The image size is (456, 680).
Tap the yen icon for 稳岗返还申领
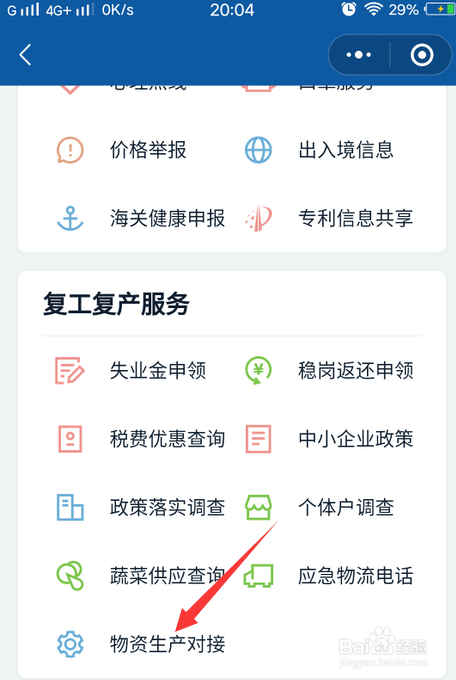[258, 370]
